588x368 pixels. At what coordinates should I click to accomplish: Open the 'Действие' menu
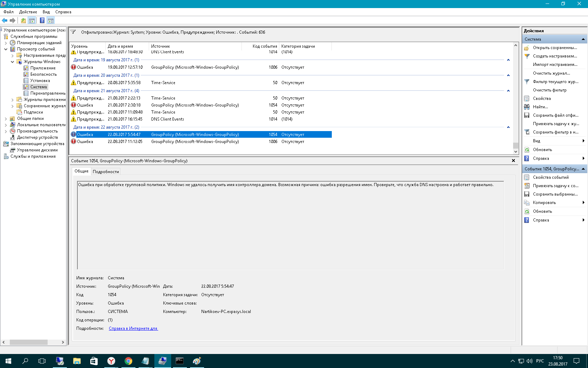click(x=28, y=12)
